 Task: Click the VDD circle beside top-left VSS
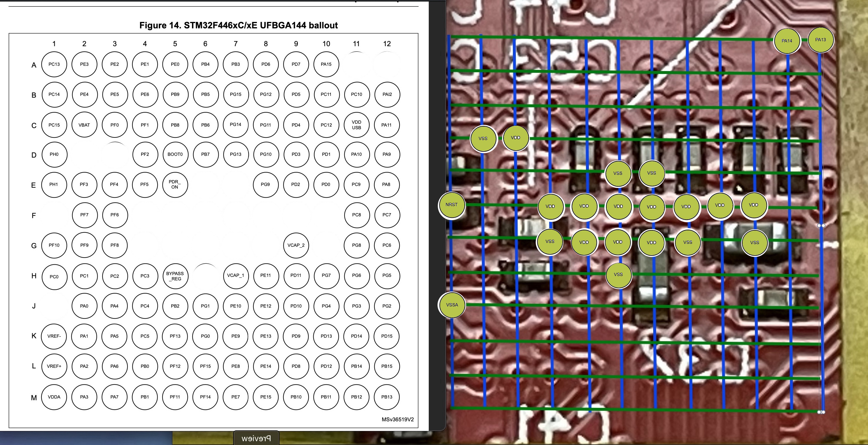[516, 138]
